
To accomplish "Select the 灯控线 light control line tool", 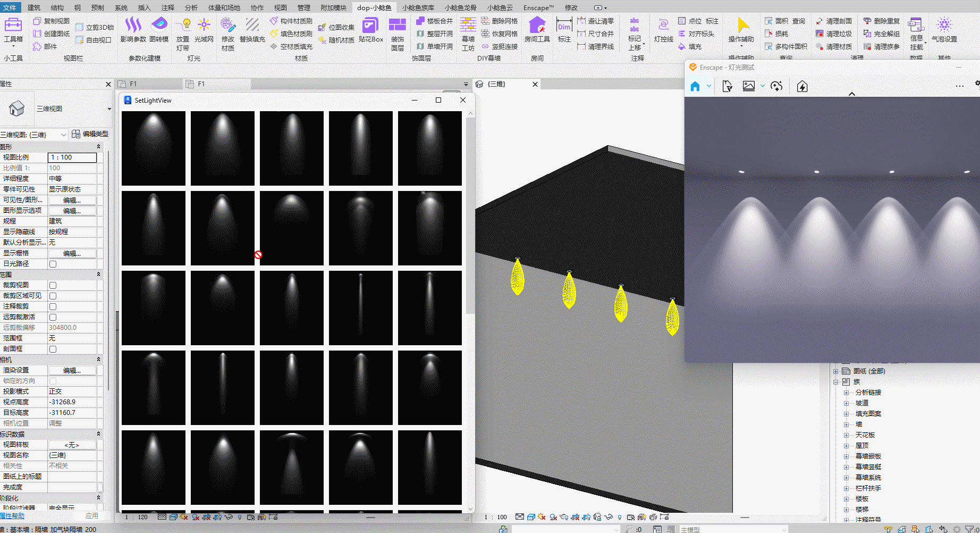I will point(663,30).
